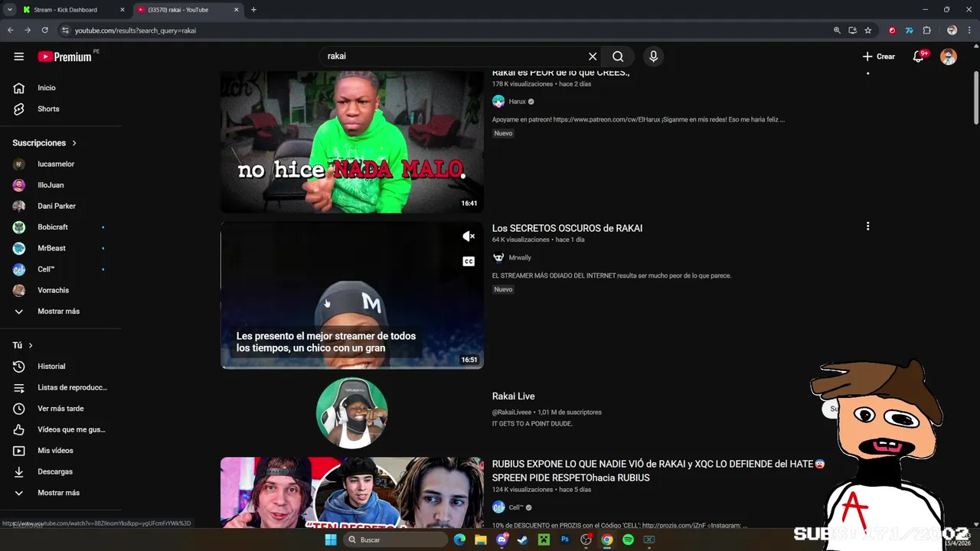
Task: Open Listas de reproducción in sidebar
Action: tap(61, 387)
